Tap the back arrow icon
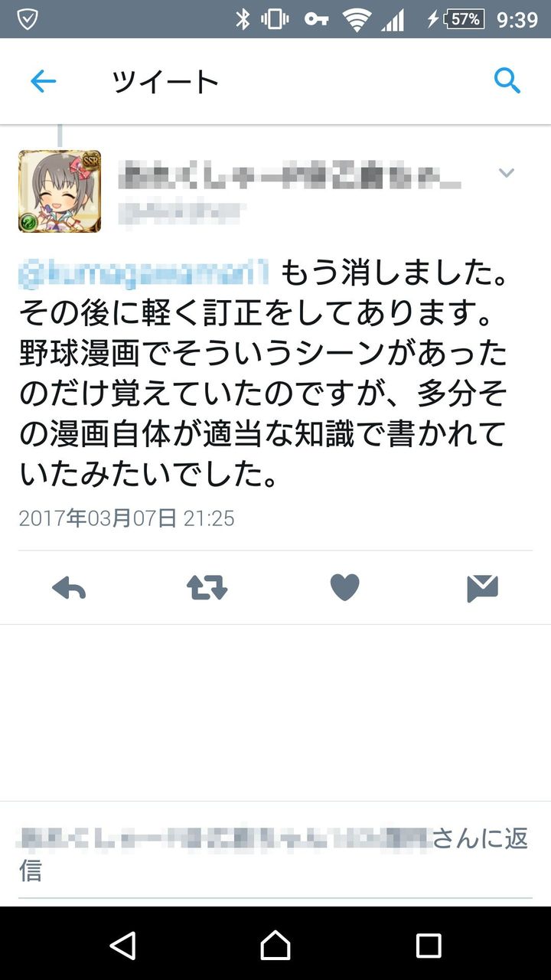 [x=43, y=81]
